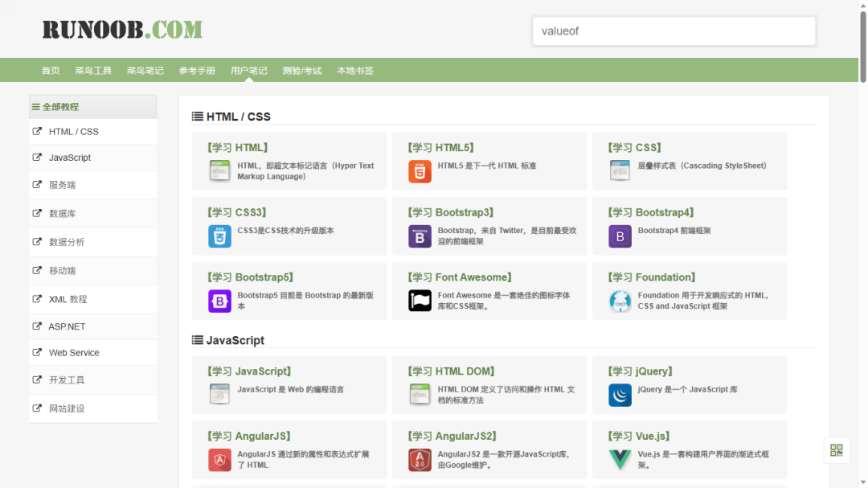The height and width of the screenshot is (488, 868).
Task: Open the 【学习 CSS】 tutorial link
Action: pos(634,147)
